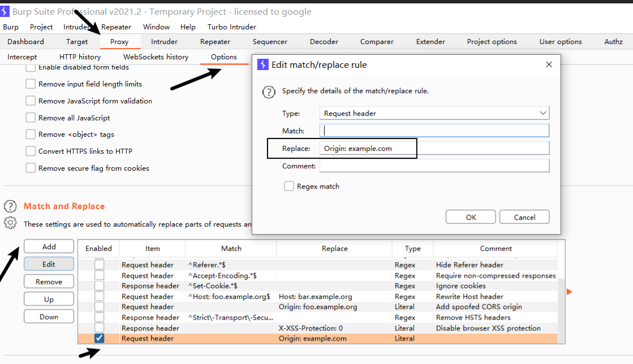Image resolution: width=633 pixels, height=364 pixels.
Task: Move the rule Up
Action: click(x=49, y=299)
